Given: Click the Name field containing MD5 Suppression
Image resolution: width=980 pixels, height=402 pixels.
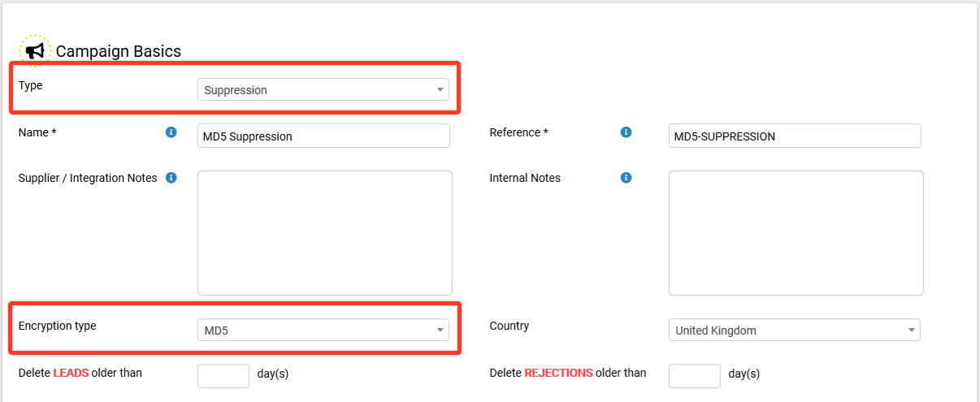Looking at the screenshot, I should coord(323,136).
